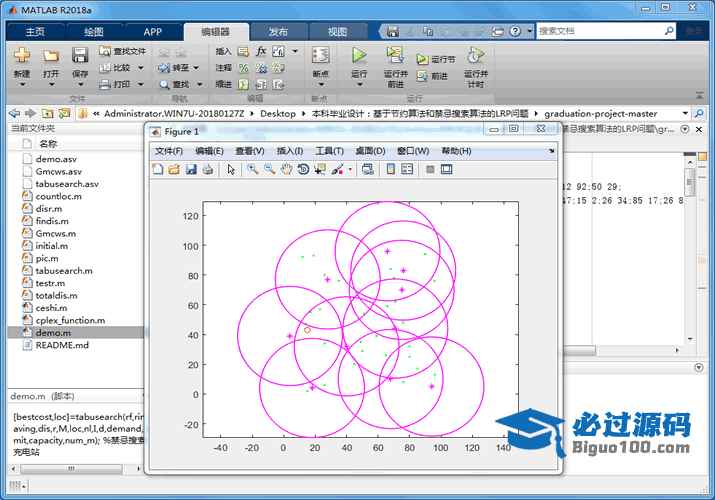Viewport: 715px width, 500px height.
Task: Open 文件(F) menu in Figure 1
Action: (x=169, y=151)
